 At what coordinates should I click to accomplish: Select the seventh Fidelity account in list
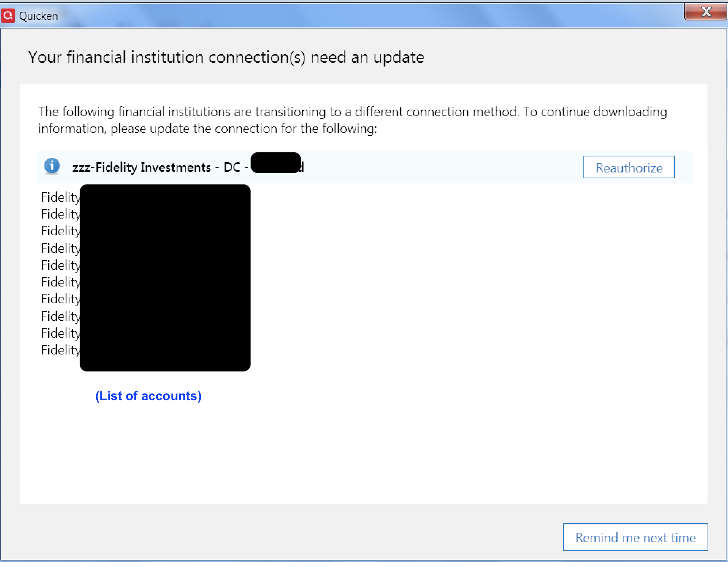click(61, 299)
